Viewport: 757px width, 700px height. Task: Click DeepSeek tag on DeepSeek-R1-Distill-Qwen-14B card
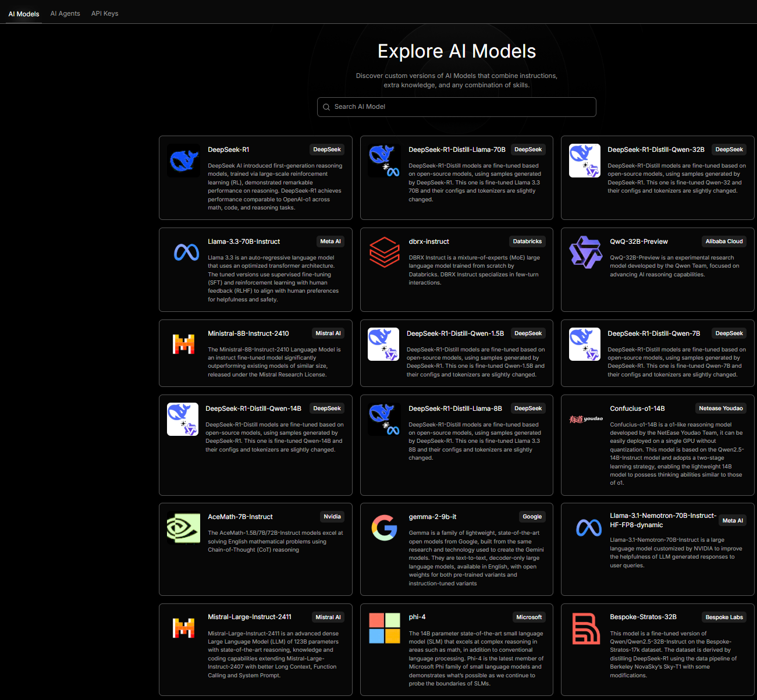[x=327, y=408]
